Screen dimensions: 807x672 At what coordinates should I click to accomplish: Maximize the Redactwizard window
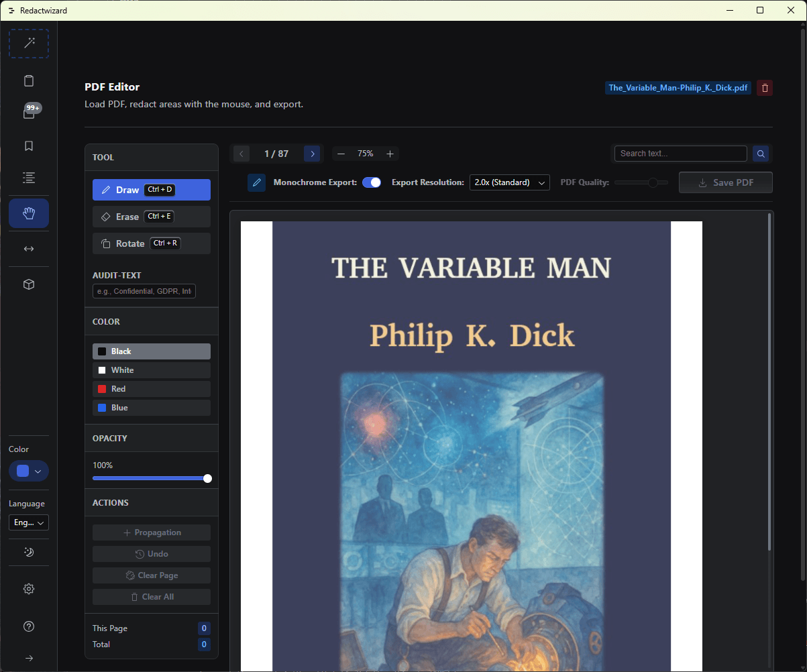click(x=760, y=10)
